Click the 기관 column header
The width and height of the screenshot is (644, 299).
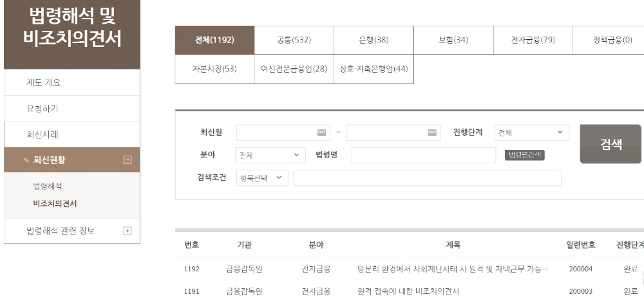tap(244, 245)
